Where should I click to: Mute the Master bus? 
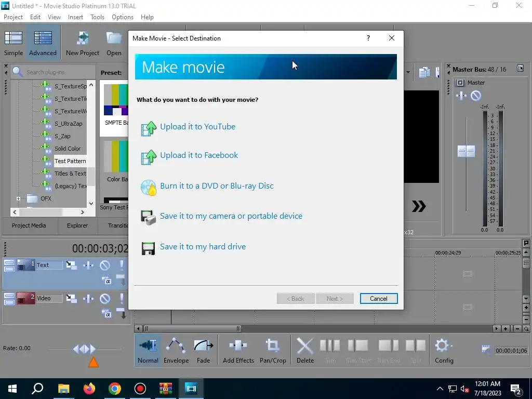[x=476, y=96]
